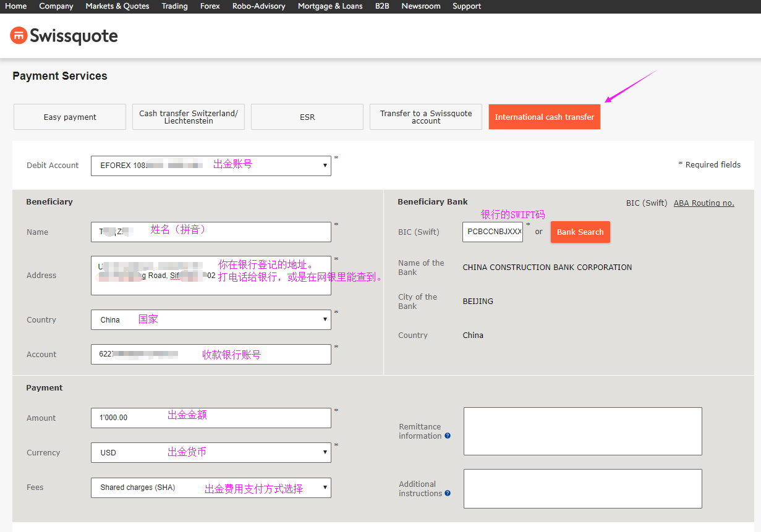Open the Currency dropdown
This screenshot has height=532, width=761.
pyautogui.click(x=211, y=452)
